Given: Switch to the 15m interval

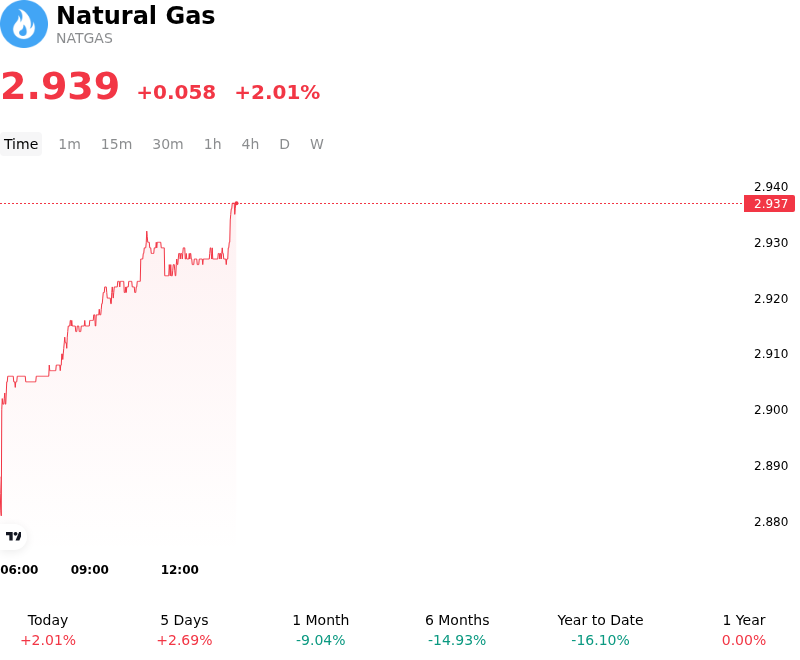Looking at the screenshot, I should 116,144.
